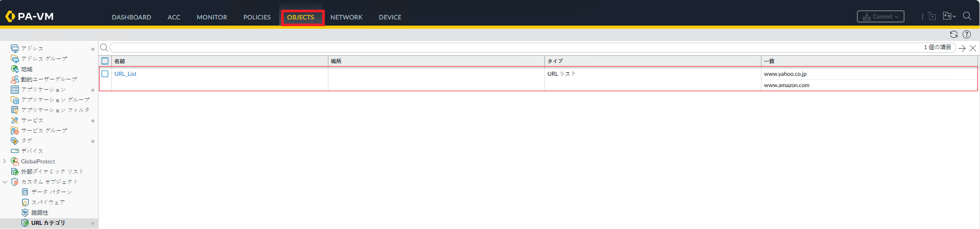
Task: Click the アドレス グループ icon in the sidebar
Action: [15, 59]
